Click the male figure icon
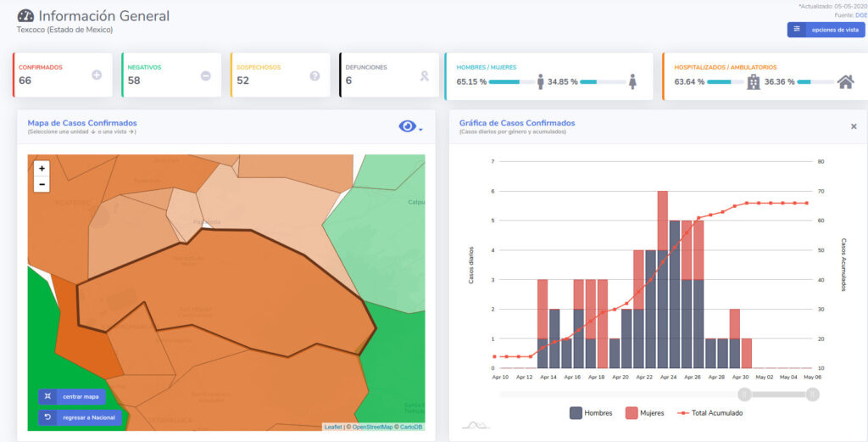Image resolution: width=868 pixels, height=442 pixels. click(541, 81)
